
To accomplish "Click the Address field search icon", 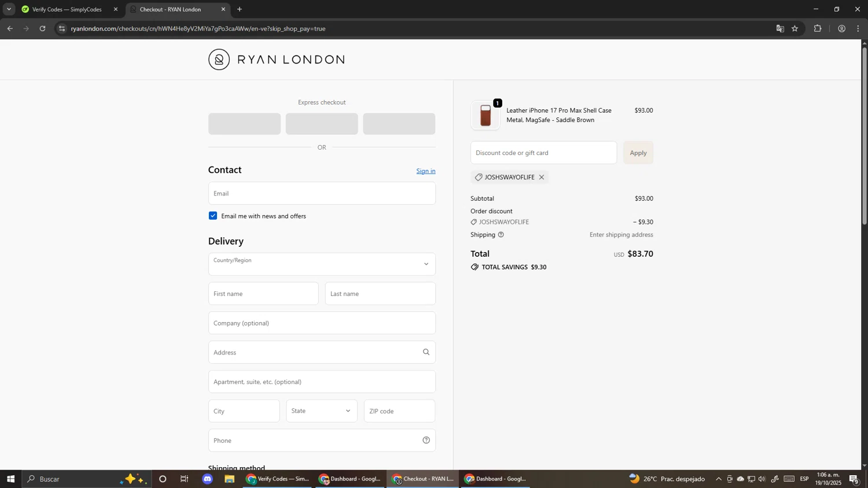I will point(426,352).
